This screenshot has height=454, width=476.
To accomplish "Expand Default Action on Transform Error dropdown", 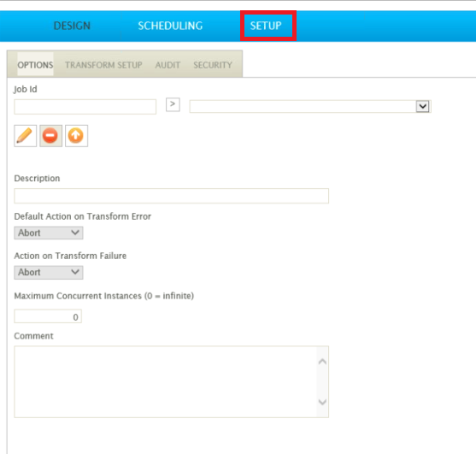I will [49, 233].
